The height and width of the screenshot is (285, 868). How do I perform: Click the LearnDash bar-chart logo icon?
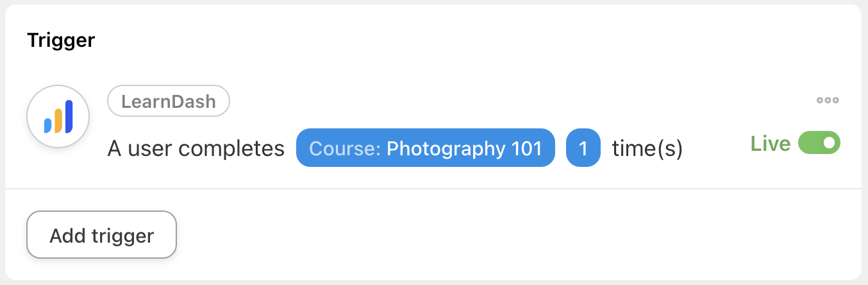coord(58,117)
